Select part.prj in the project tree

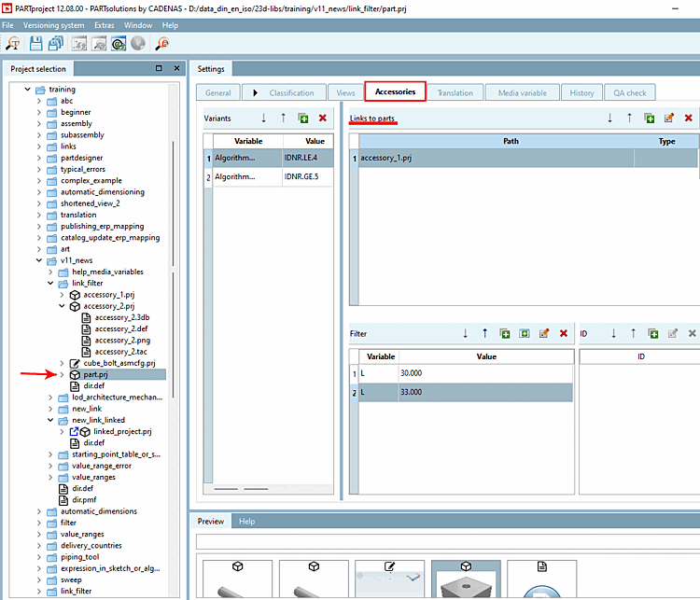point(96,374)
